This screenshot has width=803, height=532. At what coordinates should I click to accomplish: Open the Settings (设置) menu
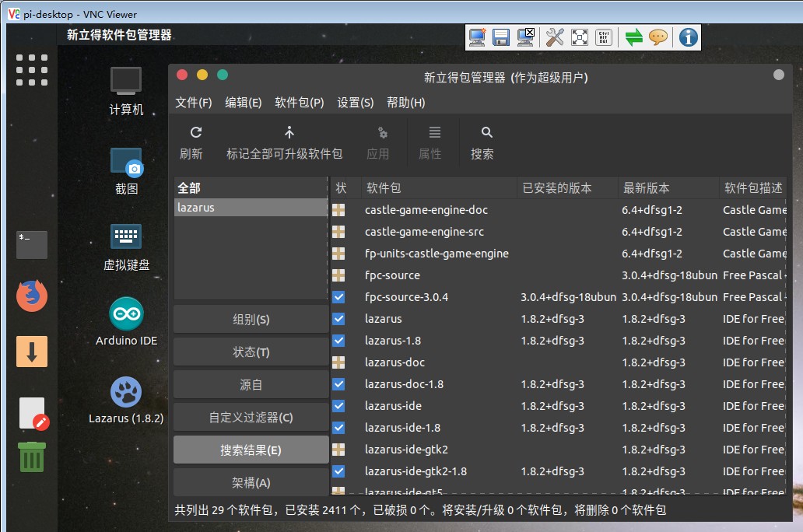click(356, 103)
